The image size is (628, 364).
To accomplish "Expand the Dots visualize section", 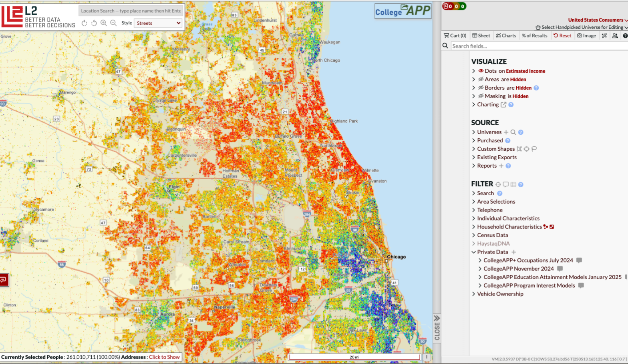I will coord(474,71).
